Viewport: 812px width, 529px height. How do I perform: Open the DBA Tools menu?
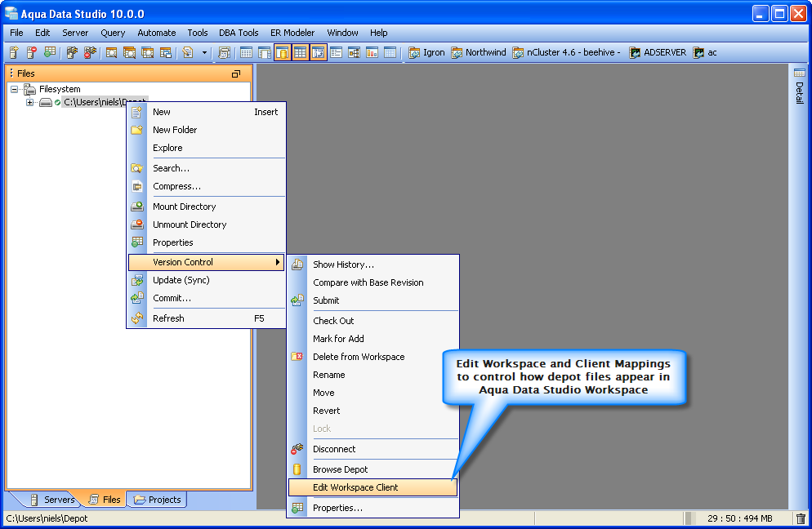pyautogui.click(x=239, y=33)
